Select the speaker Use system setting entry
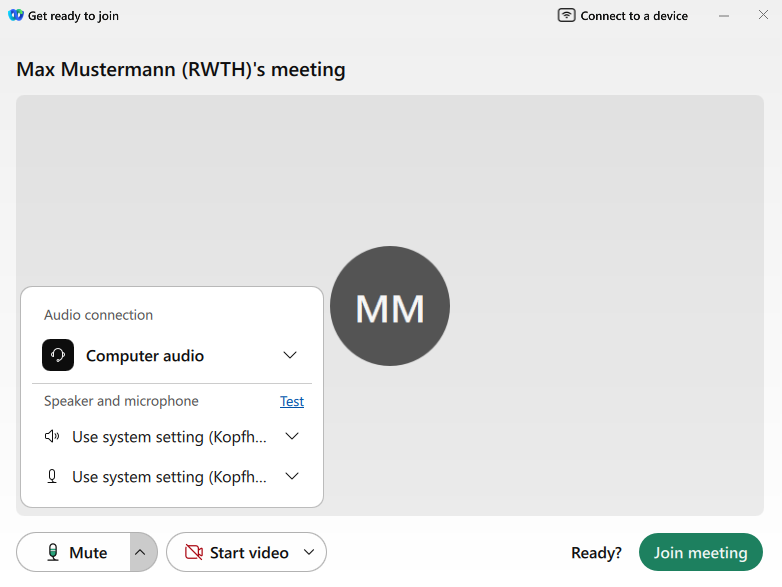 169,437
